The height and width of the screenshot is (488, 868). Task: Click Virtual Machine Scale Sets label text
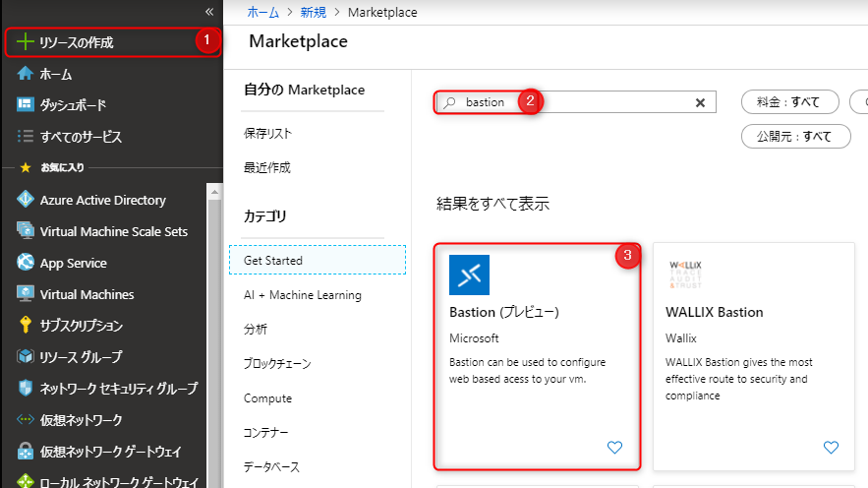click(x=113, y=231)
